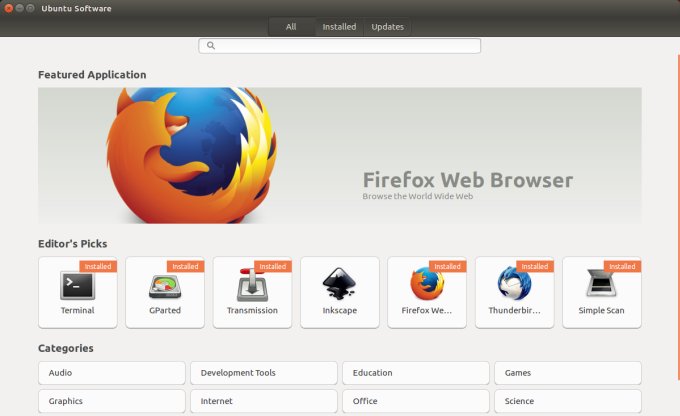Open the Development Tools category
Viewport: 680px width, 416px height.
264,373
